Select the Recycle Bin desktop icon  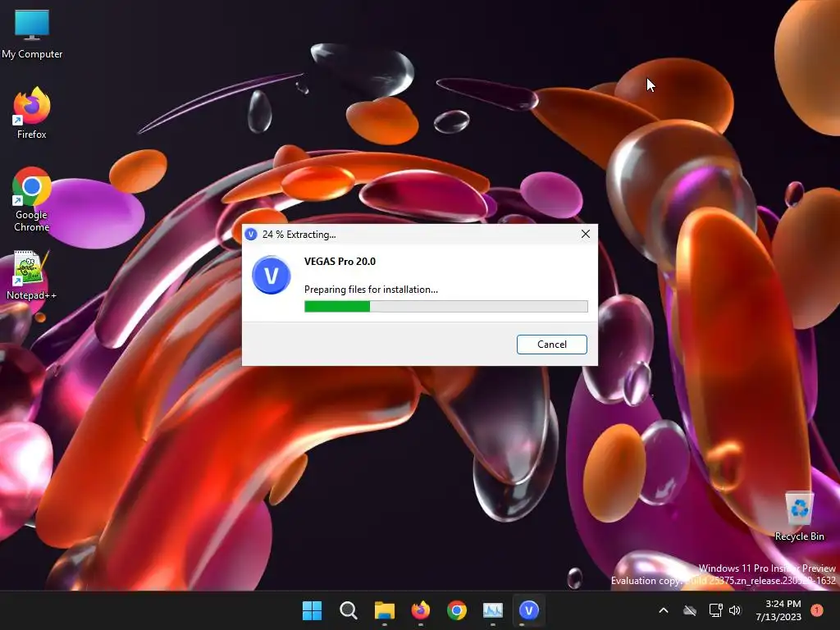click(799, 516)
